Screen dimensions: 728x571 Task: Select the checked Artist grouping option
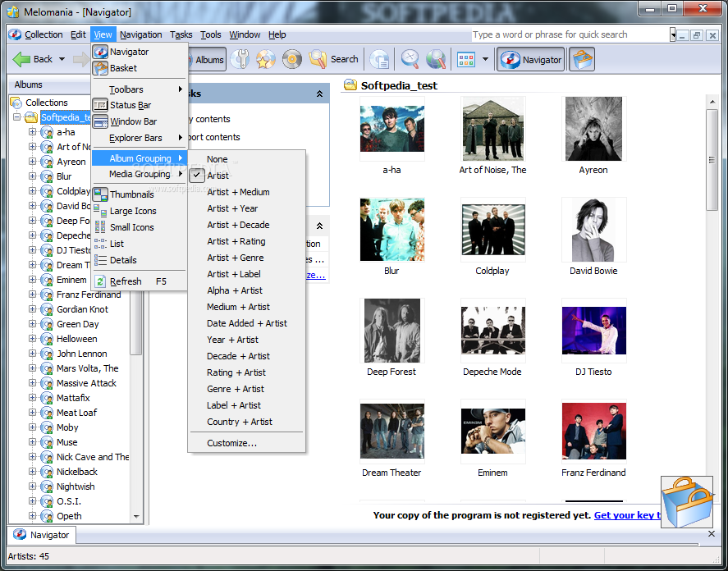[246, 176]
